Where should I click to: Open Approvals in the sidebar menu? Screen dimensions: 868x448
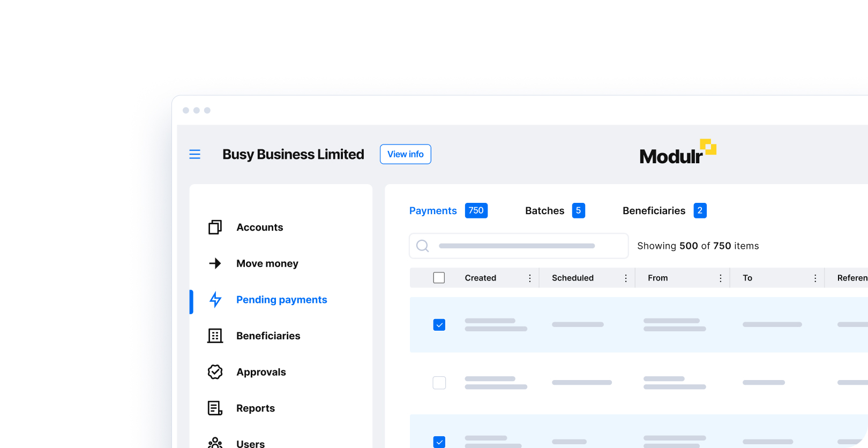pyautogui.click(x=261, y=372)
